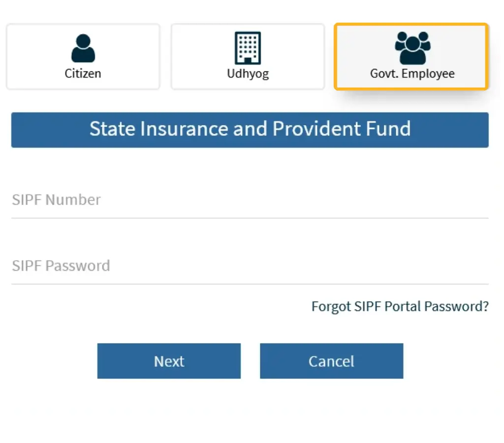Open Forgot SIPF Portal Password link

400,307
